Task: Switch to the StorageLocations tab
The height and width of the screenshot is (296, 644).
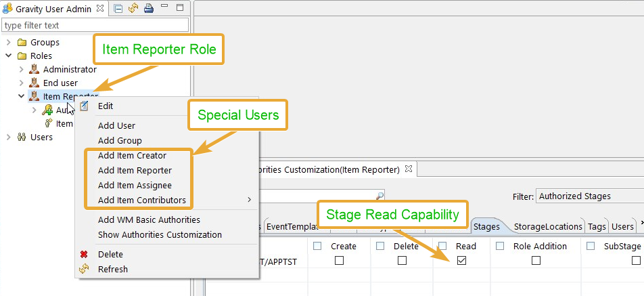Action: (548, 226)
